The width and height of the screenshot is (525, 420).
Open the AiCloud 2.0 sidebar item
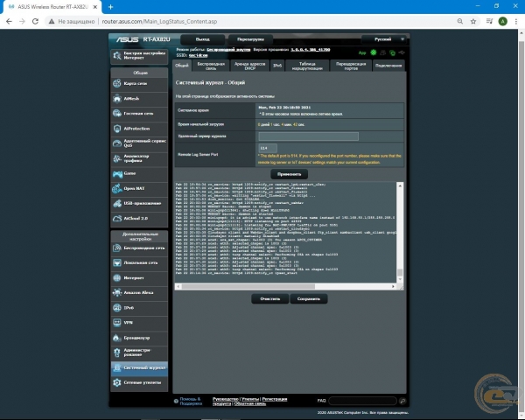[139, 219]
